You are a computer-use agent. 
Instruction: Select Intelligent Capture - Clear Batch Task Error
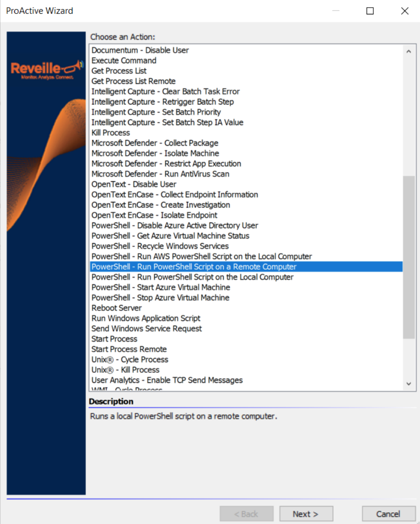[246, 92]
